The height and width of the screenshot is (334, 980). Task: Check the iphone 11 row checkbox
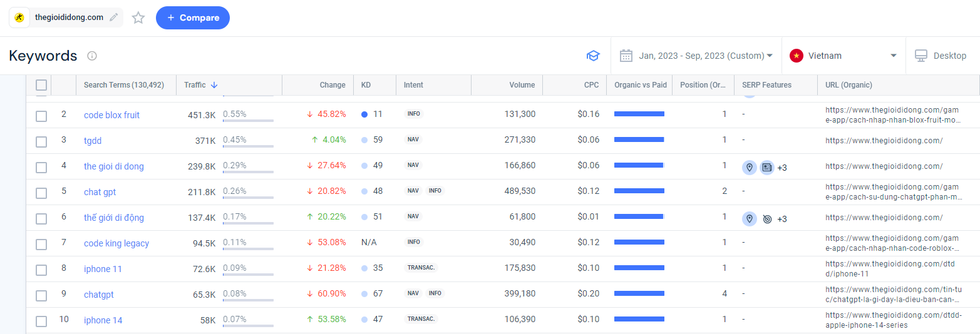(x=41, y=270)
